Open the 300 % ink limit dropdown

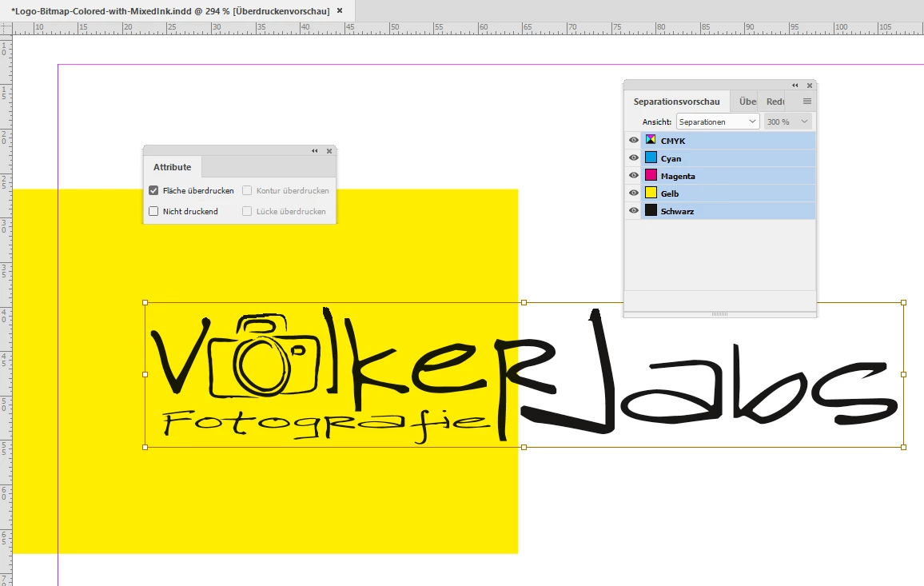pos(788,122)
